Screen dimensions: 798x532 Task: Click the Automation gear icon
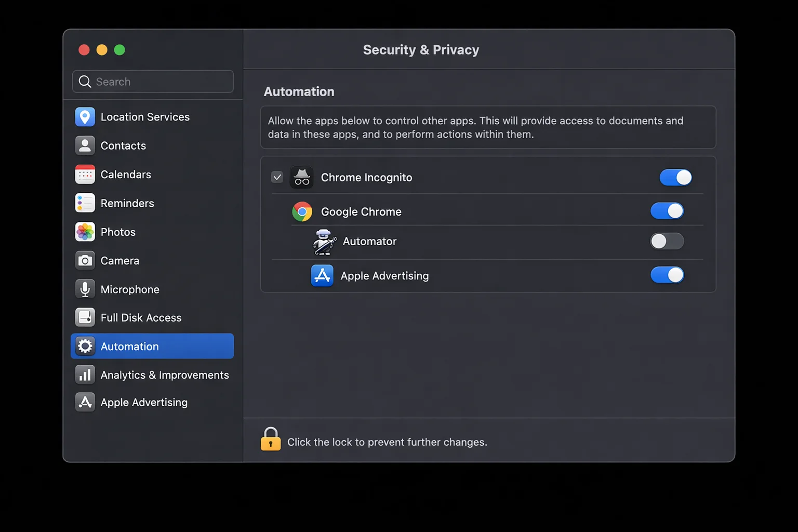tap(85, 346)
